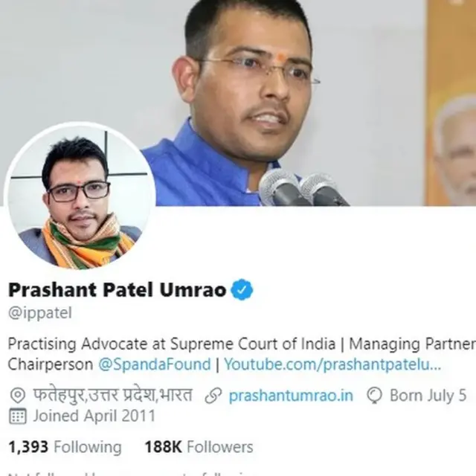Click the Joined April 2011 text
The image size is (476, 476).
94,416
